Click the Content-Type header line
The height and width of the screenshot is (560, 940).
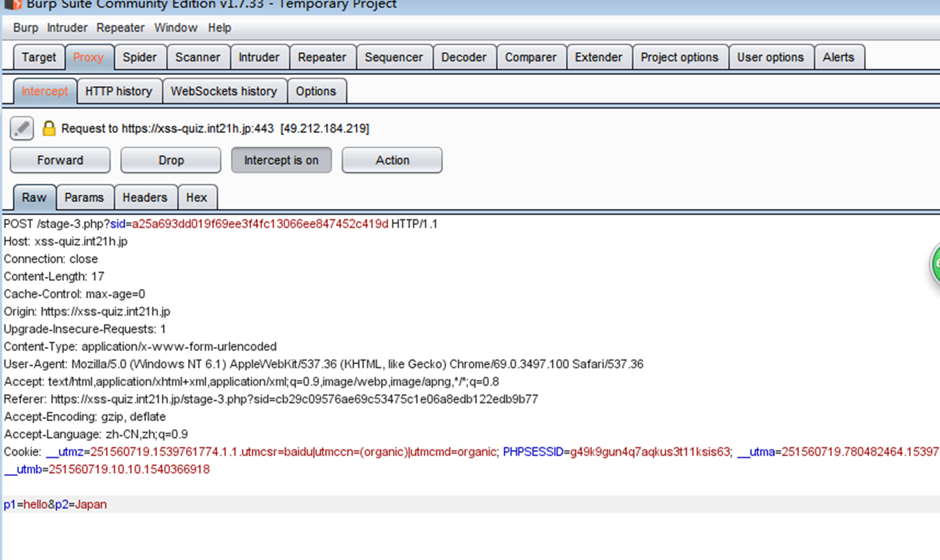140,346
